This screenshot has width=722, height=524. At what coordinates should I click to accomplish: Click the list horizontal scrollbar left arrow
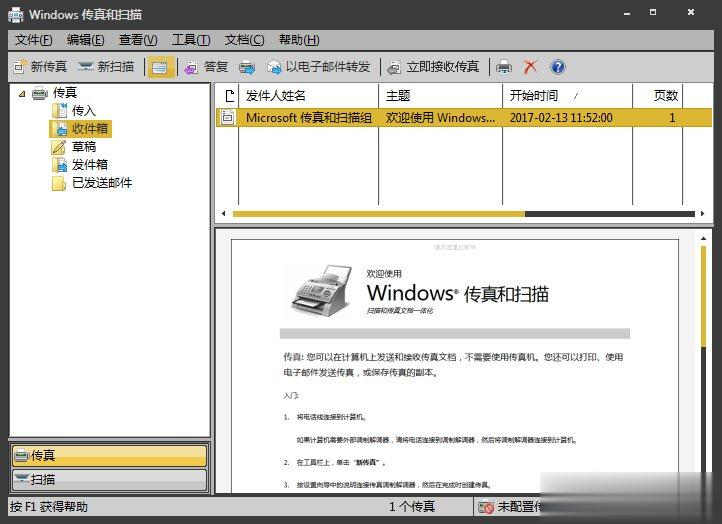223,214
